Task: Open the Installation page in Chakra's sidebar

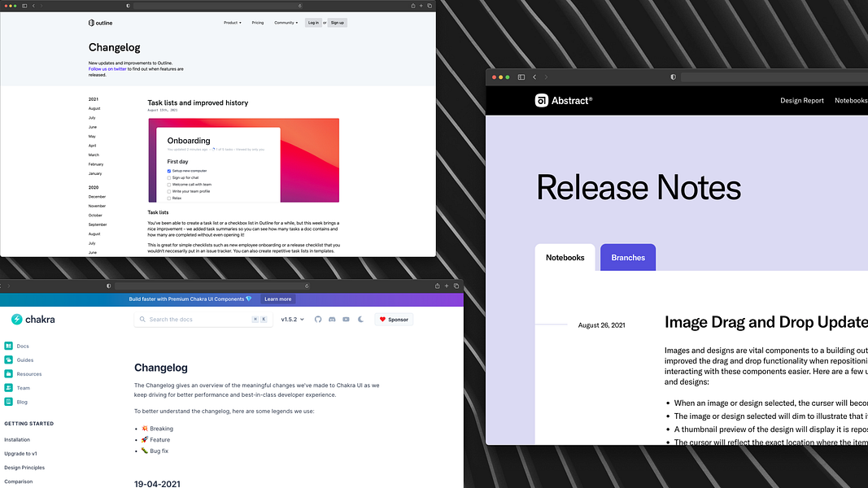Action: pos(17,439)
